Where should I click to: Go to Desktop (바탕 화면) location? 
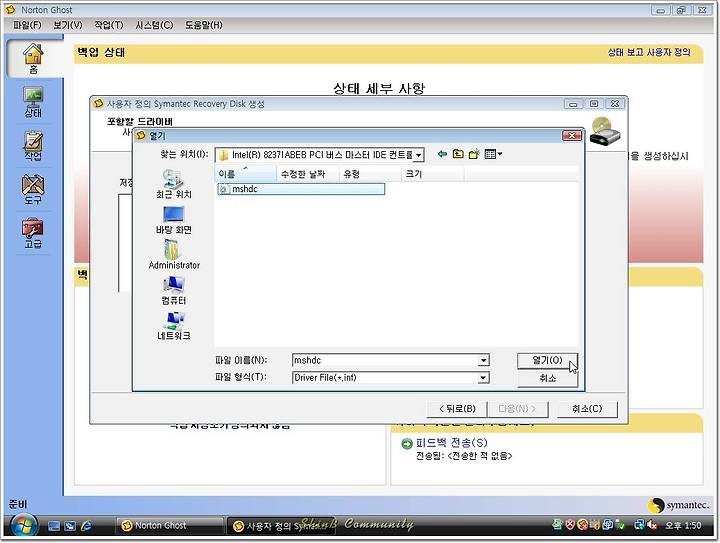click(x=174, y=220)
